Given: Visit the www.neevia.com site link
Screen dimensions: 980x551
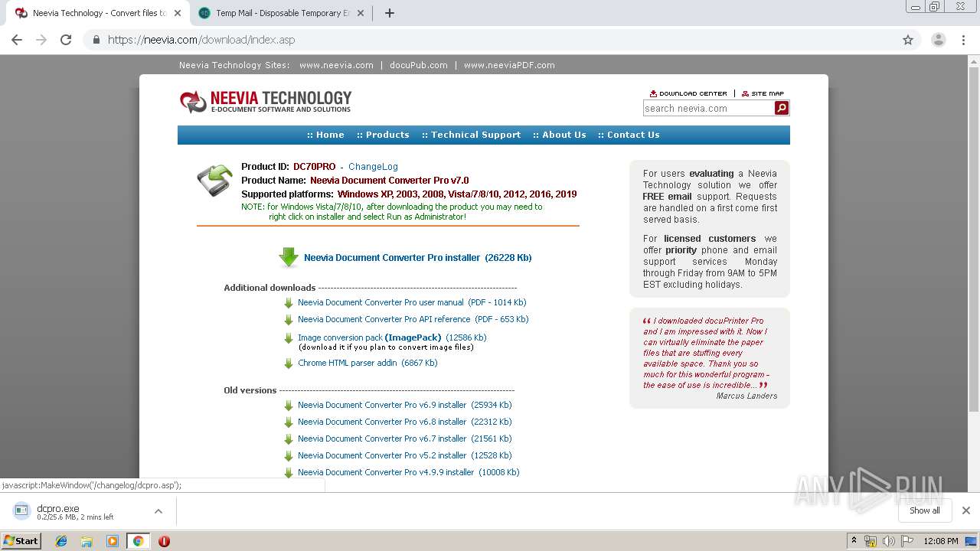Looking at the screenshot, I should (x=336, y=65).
